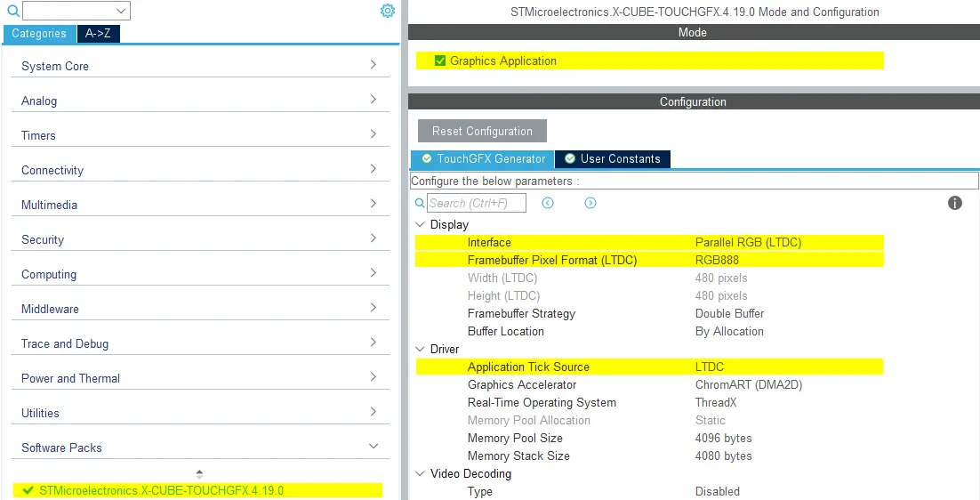Select STMicroelectronics.X-CUBE-TOUCHGFX.4.19.0 software pack
This screenshot has width=980, height=500.
pos(161,490)
